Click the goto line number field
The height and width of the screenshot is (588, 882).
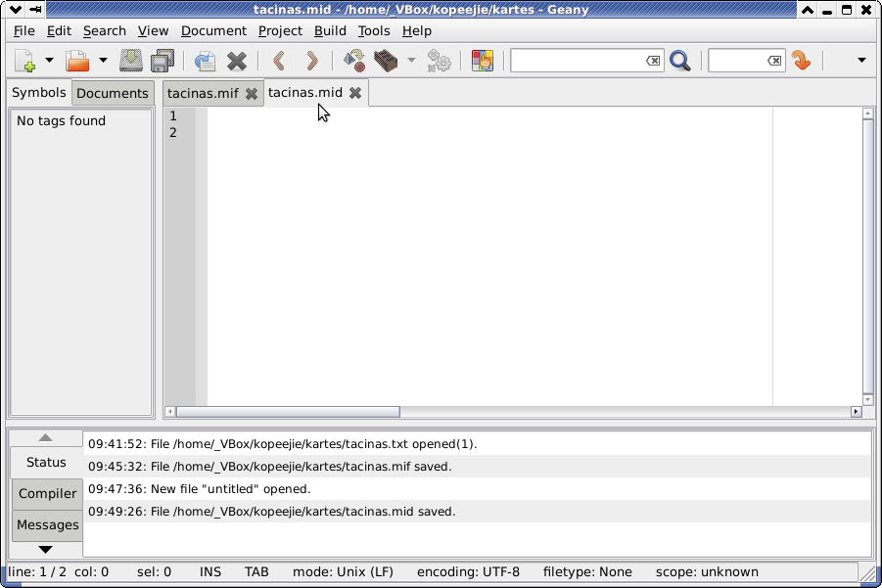point(737,60)
